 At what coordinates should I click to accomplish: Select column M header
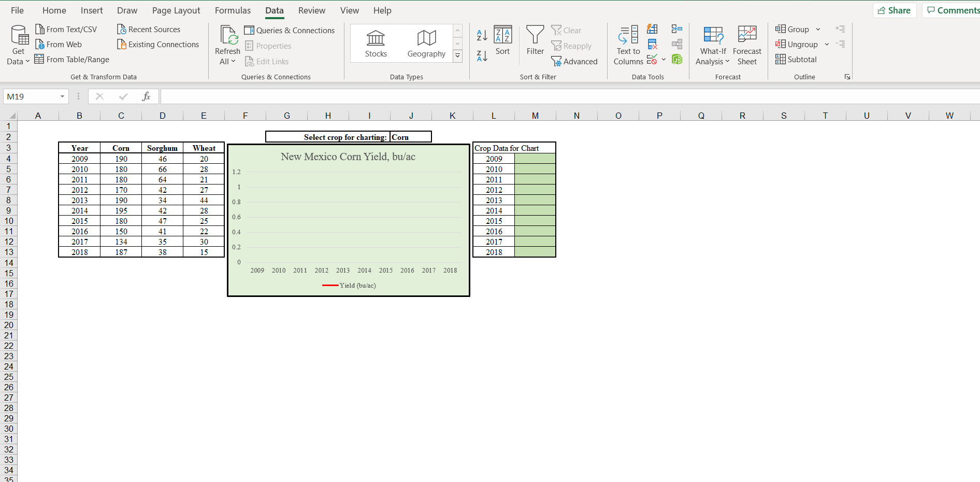pos(535,116)
